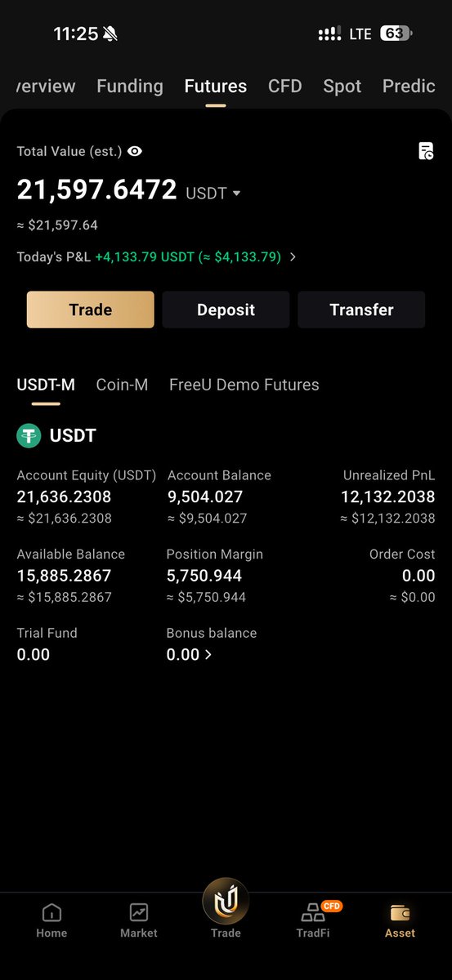Open the Market chart icon

coord(138,912)
